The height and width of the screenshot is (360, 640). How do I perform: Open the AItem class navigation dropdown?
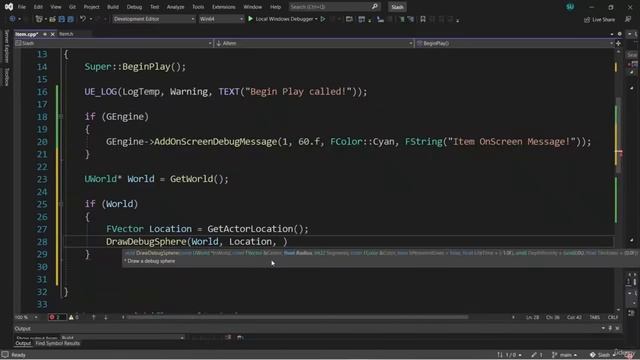coord(313,43)
